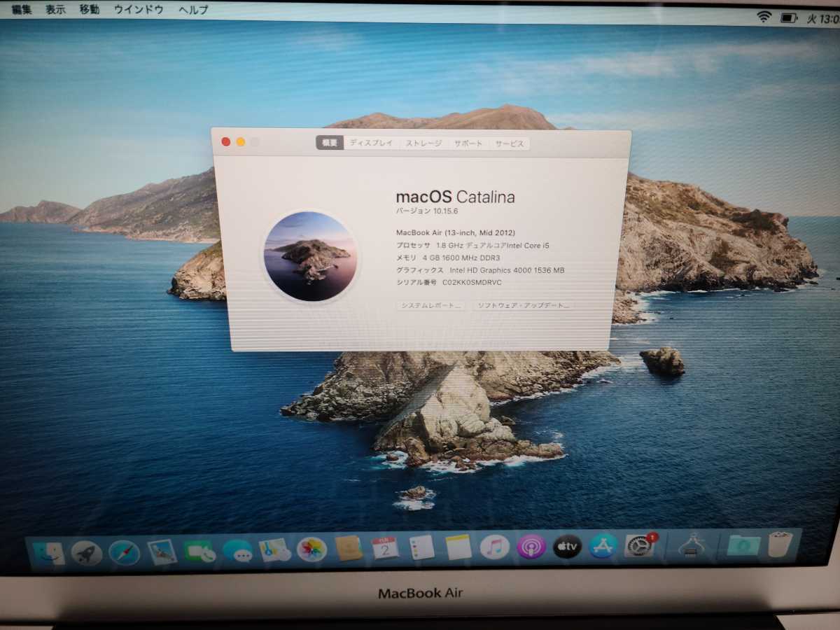Open Mail stamp icon in Dock
840x630 pixels.
[162, 552]
